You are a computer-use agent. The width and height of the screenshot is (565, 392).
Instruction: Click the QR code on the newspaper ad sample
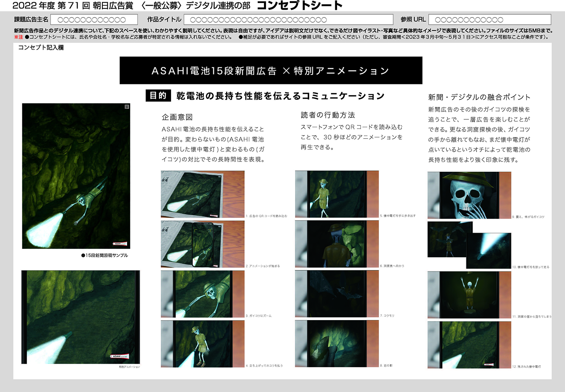127,107
